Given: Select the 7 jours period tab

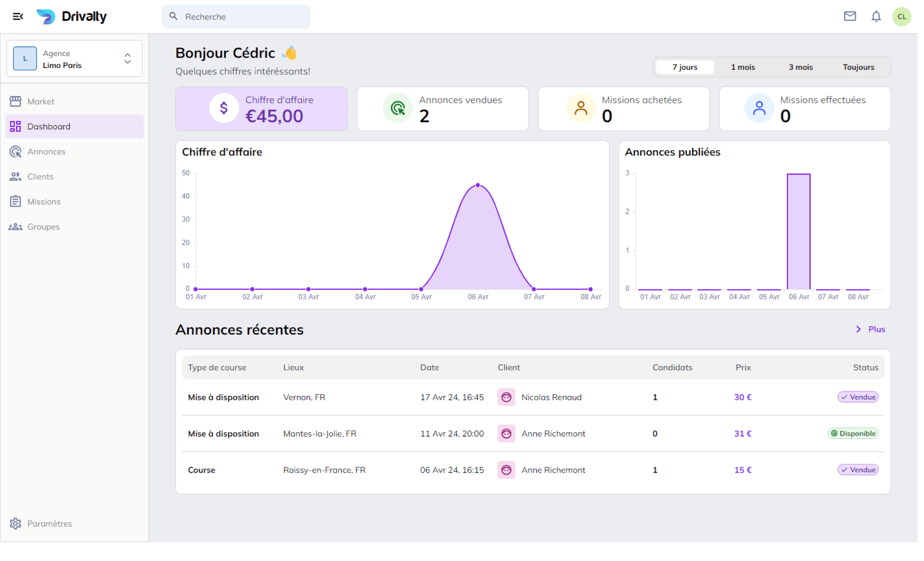Looking at the screenshot, I should click(x=685, y=67).
